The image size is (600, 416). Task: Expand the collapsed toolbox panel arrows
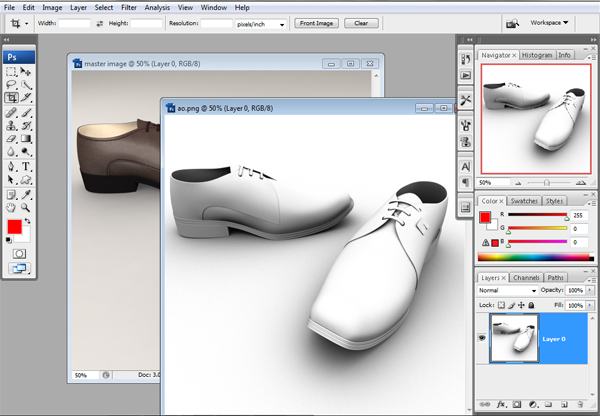7,39
